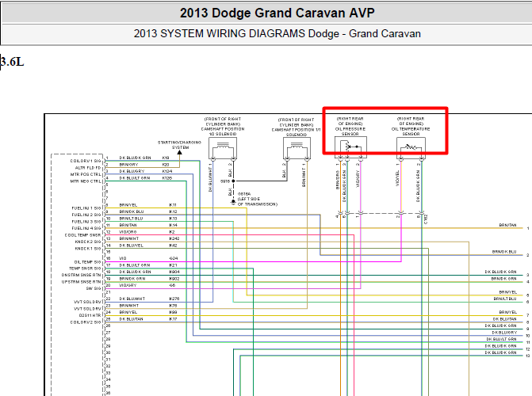Click circuit code 'K124'
This screenshot has height=396, width=532.
167,171
